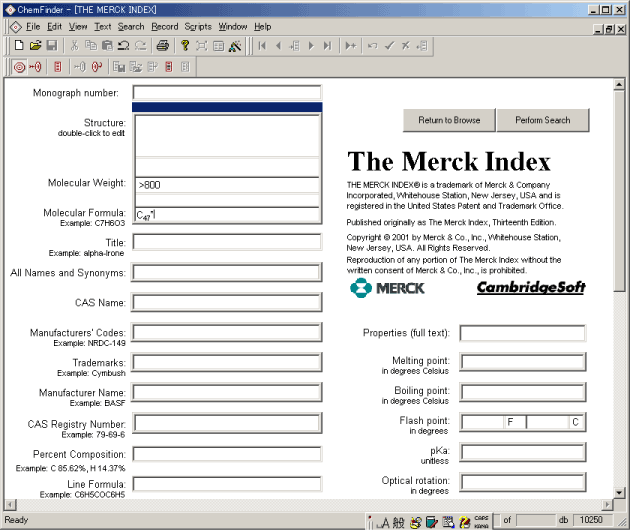Click the Molecular Weight field showing >800
This screenshot has height=530, width=630.
pyautogui.click(x=227, y=185)
